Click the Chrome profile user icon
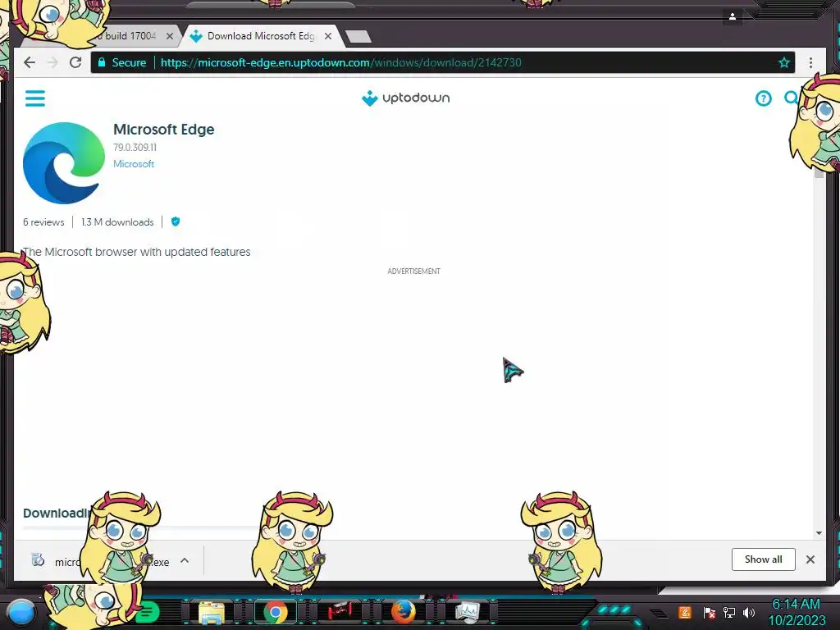This screenshot has height=630, width=840. [x=733, y=16]
